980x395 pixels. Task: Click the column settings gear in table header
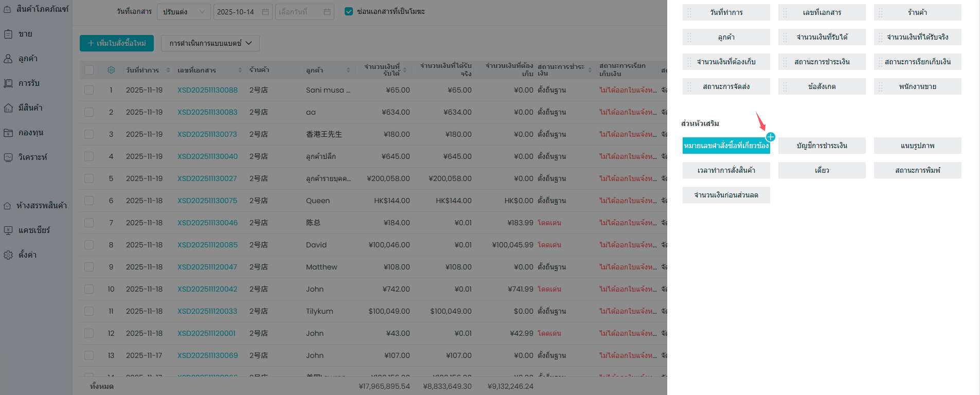111,70
